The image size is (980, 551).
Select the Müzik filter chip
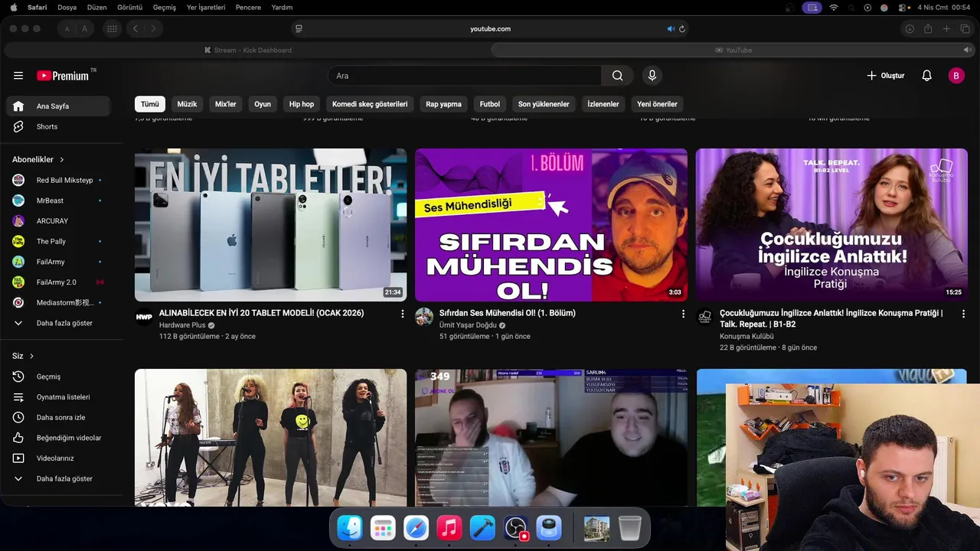188,104
